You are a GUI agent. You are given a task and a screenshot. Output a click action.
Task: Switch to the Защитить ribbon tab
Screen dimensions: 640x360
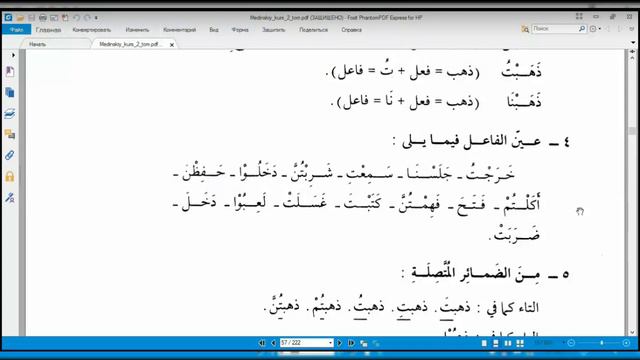click(273, 30)
